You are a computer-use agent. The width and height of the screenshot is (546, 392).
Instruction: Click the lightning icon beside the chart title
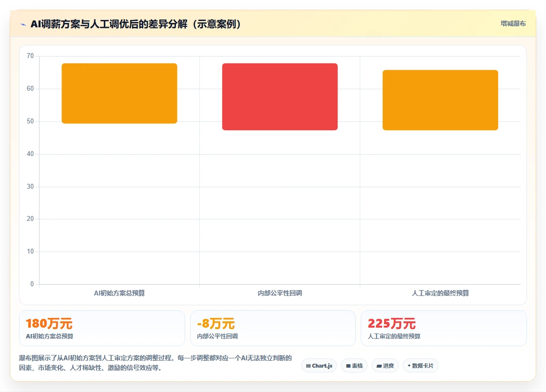click(x=23, y=24)
